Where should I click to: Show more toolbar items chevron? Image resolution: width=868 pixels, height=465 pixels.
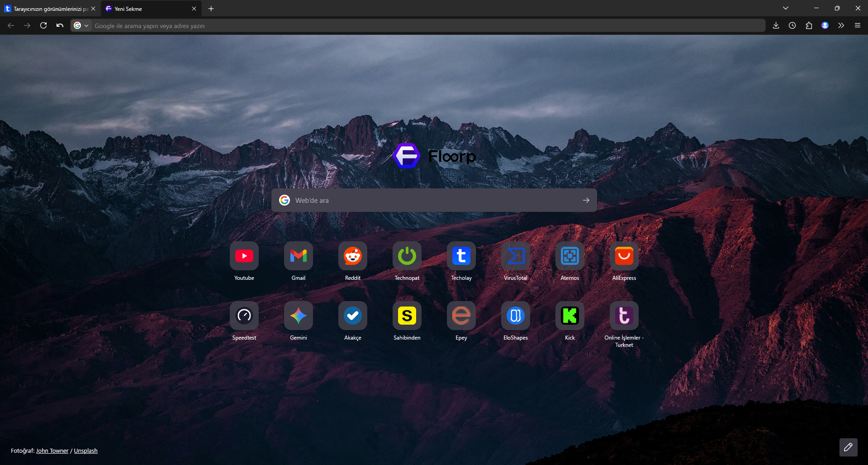coord(841,25)
